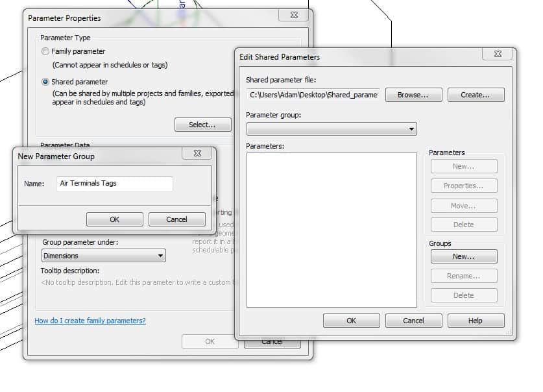Image resolution: width=543 pixels, height=392 pixels.
Task: Click Create... to make shared parameter file
Action: (x=475, y=95)
